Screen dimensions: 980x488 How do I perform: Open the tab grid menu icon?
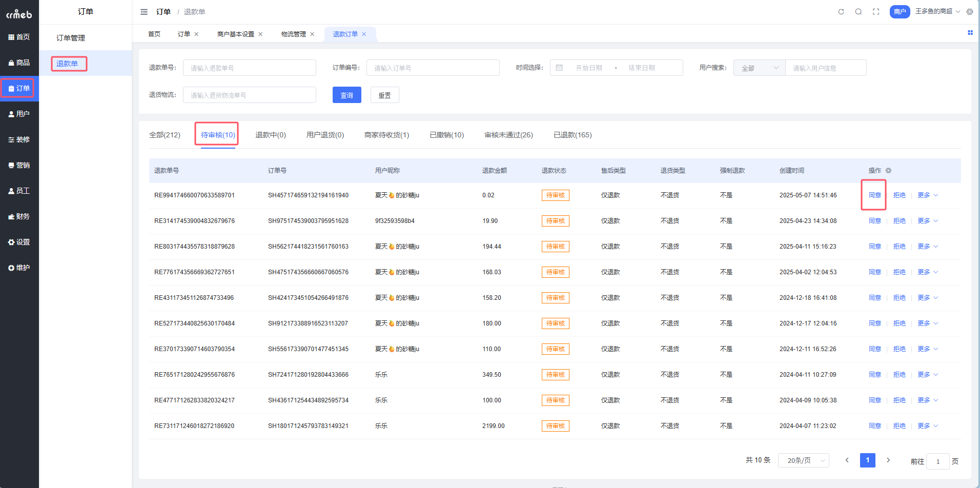[970, 33]
